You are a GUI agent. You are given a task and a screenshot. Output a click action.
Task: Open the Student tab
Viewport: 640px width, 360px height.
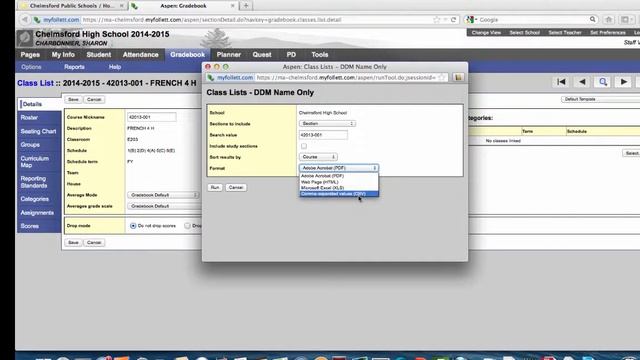[x=99, y=55]
